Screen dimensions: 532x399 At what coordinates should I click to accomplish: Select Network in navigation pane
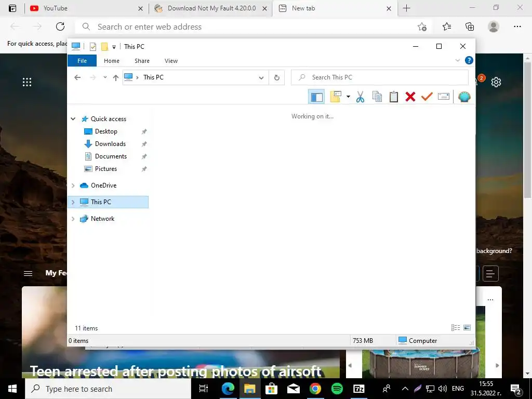(x=102, y=219)
